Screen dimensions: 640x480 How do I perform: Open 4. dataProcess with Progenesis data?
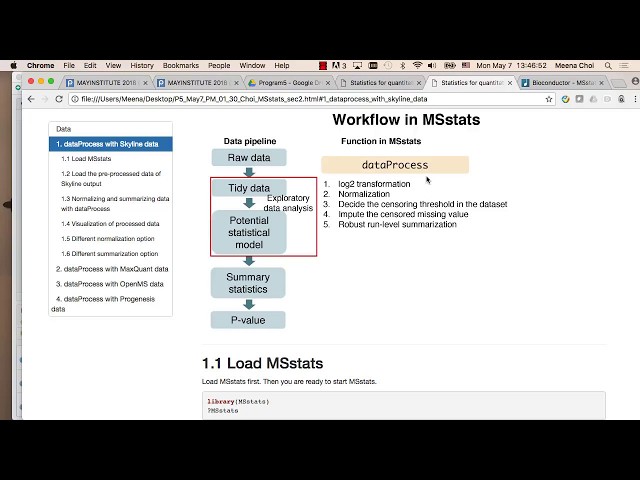pos(105,304)
